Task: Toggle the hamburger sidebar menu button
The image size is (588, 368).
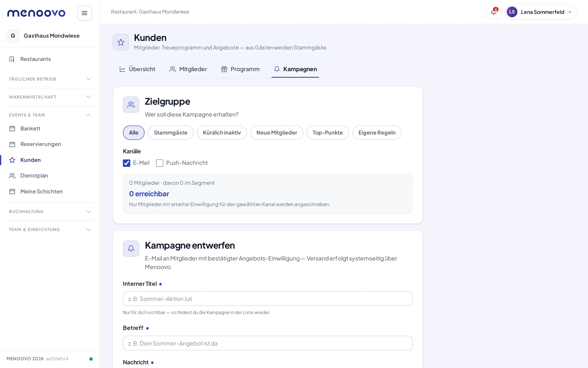Action: point(84,13)
